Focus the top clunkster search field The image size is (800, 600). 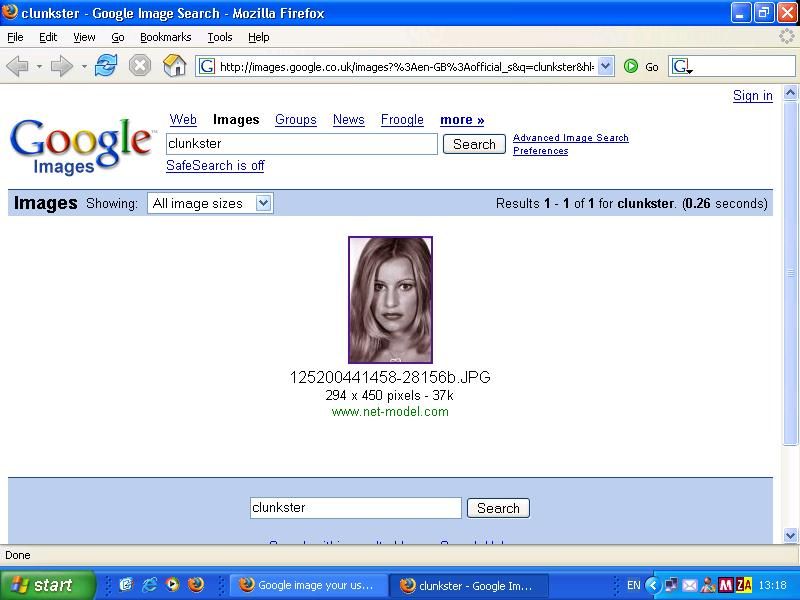pos(302,144)
